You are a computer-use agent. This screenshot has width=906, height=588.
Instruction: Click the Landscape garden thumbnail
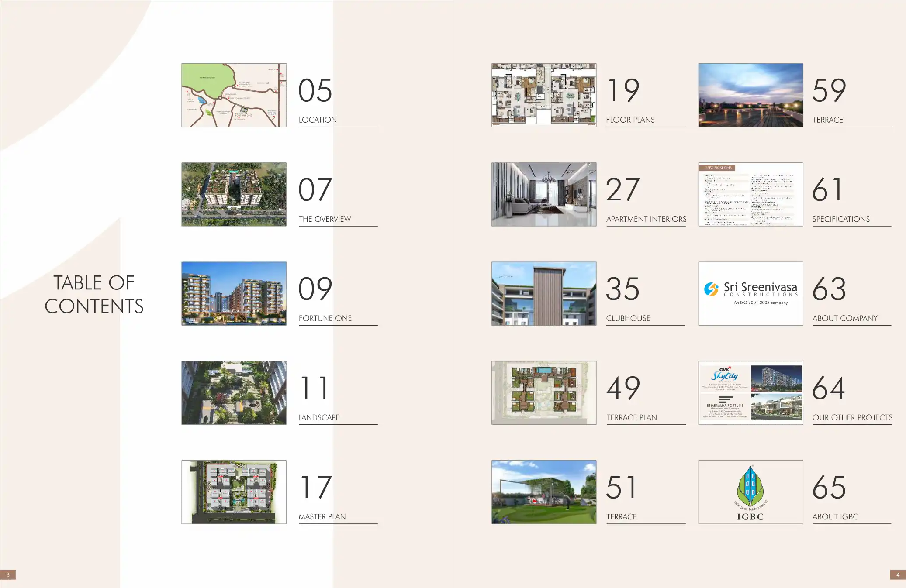tap(234, 392)
